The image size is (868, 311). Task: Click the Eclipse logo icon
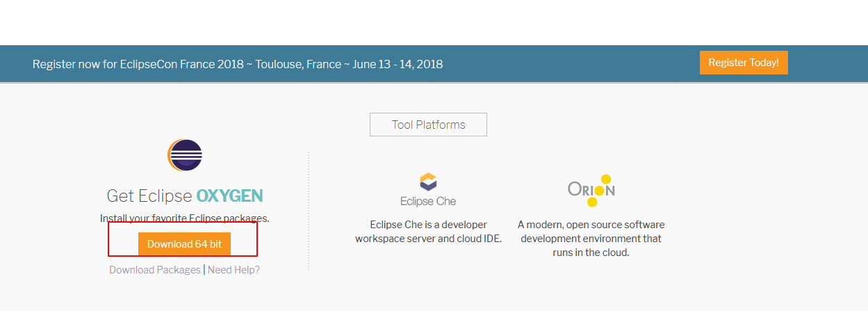tap(185, 154)
